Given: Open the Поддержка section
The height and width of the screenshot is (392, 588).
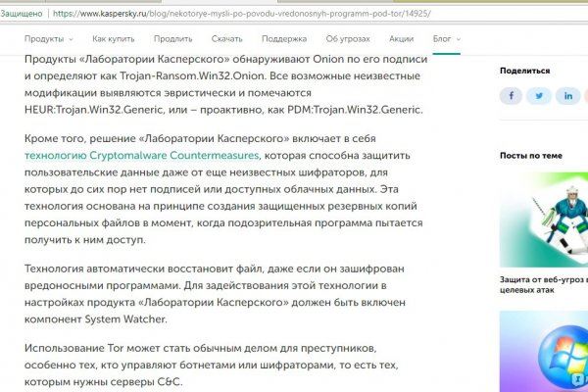Looking at the screenshot, I should point(284,39).
